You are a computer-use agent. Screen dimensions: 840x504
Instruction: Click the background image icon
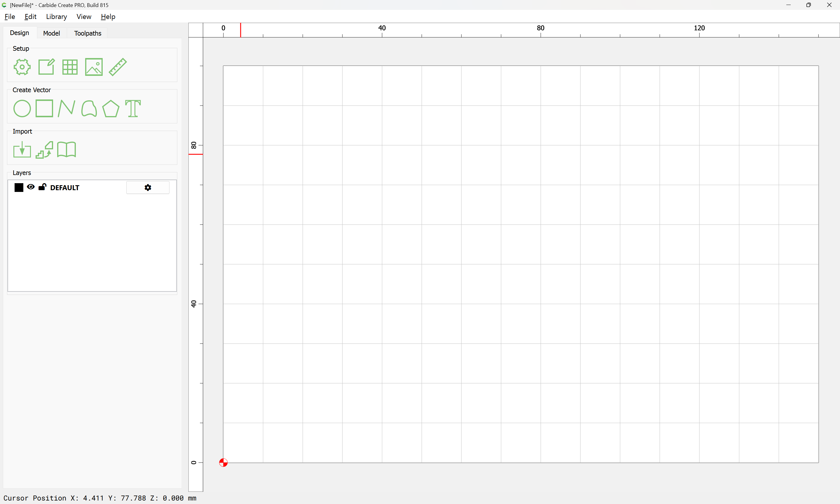[94, 67]
